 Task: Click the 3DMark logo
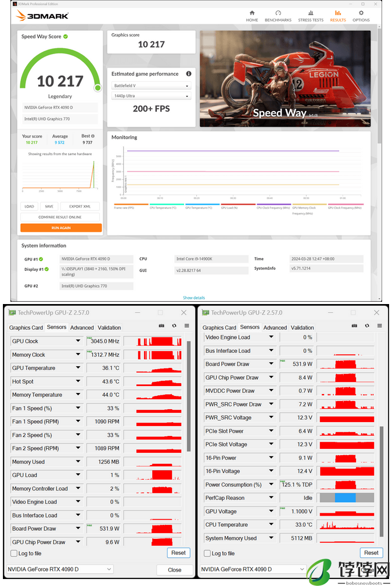(42, 16)
